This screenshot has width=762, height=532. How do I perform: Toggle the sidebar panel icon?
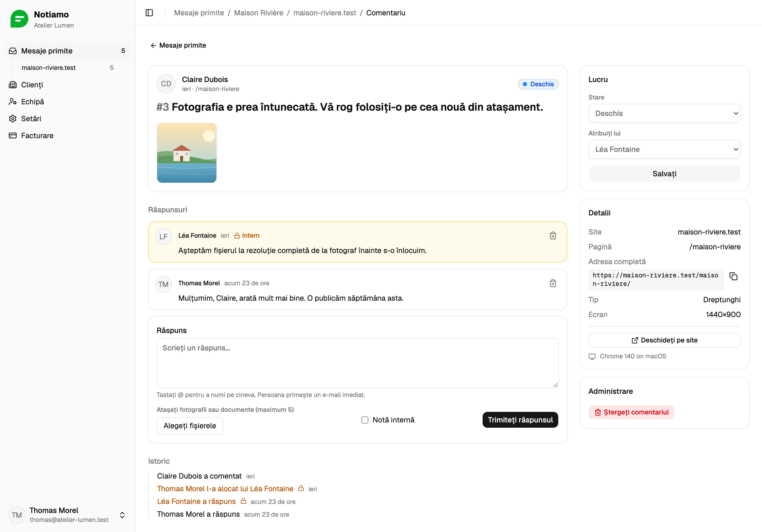149,13
